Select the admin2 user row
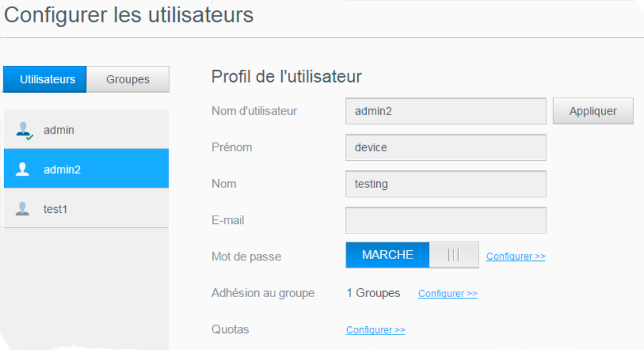 pyautogui.click(x=86, y=170)
